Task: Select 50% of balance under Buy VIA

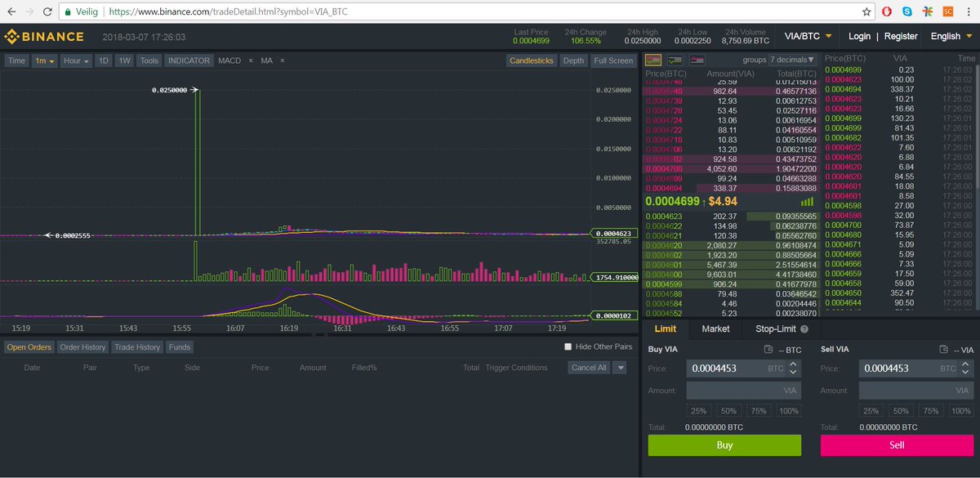Action: (728, 411)
